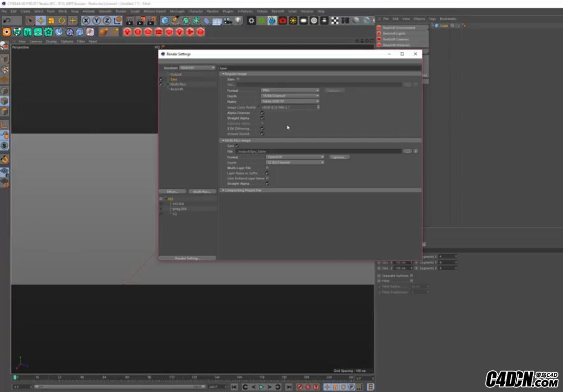Click the Undo arrow icon in the toolbar
Image resolution: width=563 pixels, height=392 pixels.
coord(7,21)
